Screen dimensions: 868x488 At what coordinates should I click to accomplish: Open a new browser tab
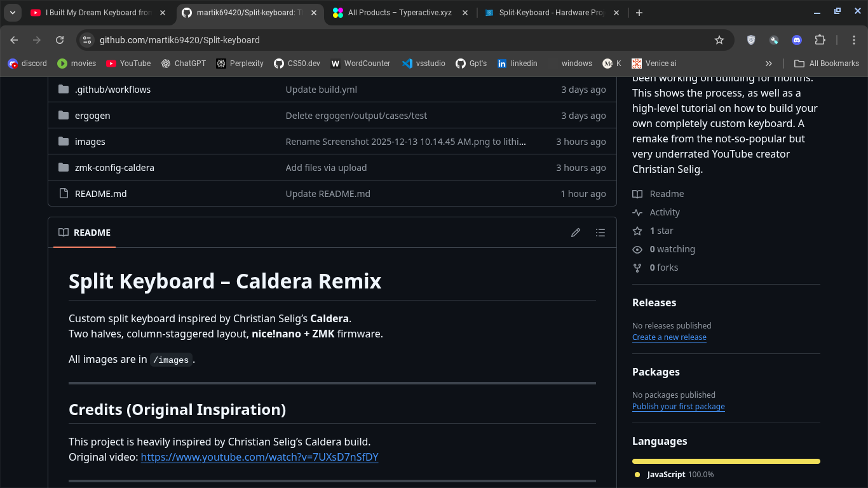(639, 13)
